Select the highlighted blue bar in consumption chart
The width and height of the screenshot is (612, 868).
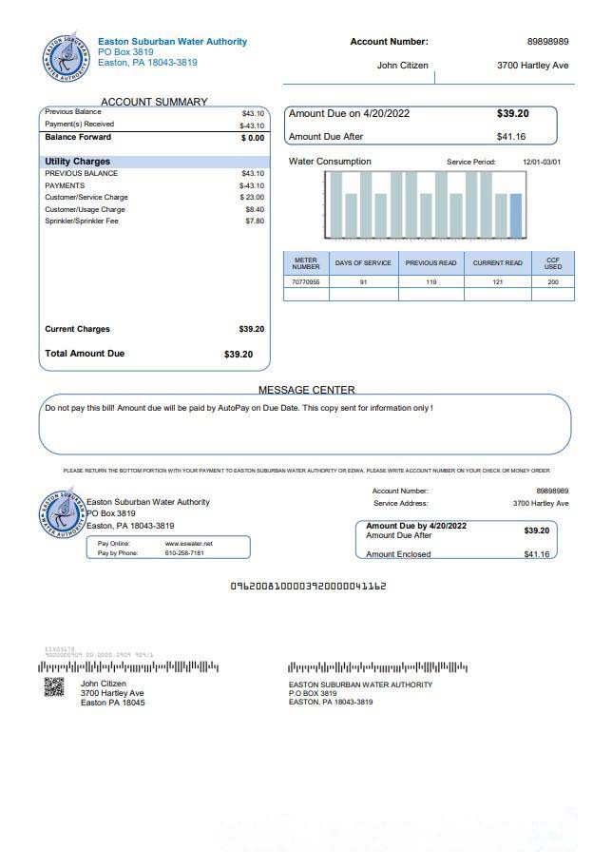coord(515,216)
